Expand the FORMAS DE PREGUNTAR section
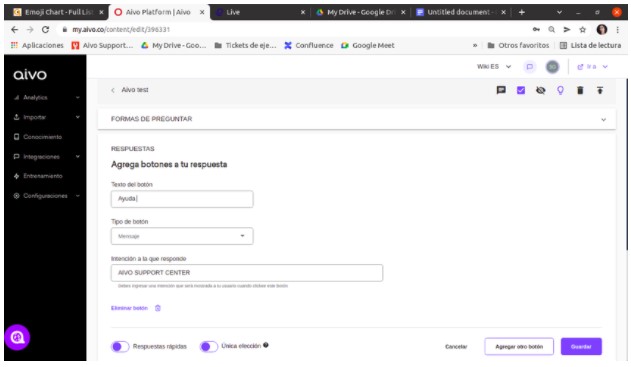This screenshot has width=631, height=367. click(357, 119)
